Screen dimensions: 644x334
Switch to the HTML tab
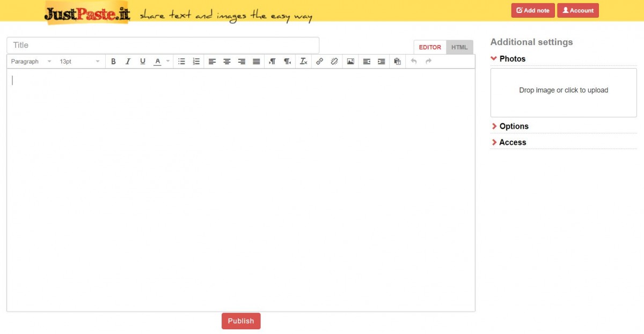pyautogui.click(x=459, y=47)
